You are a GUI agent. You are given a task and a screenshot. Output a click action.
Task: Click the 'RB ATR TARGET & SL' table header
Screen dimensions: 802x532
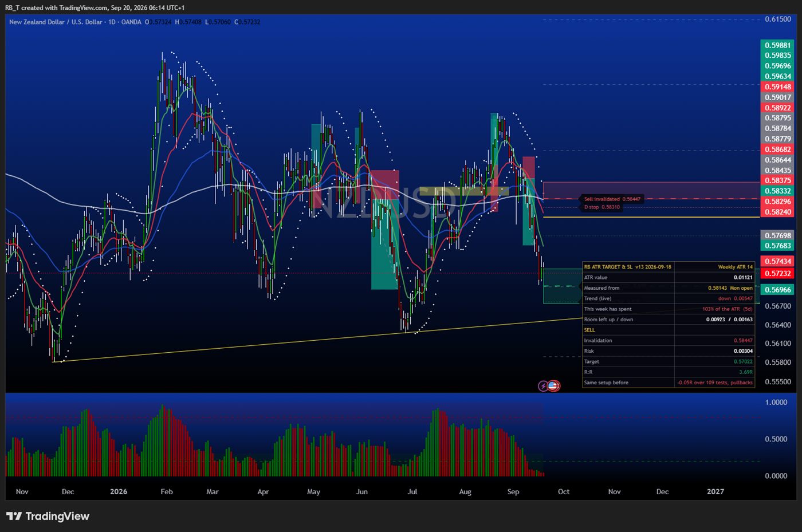click(x=628, y=267)
